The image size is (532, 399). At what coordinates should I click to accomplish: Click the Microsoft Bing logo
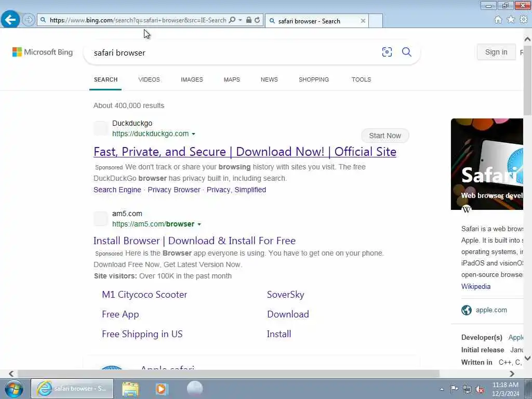pyautogui.click(x=43, y=52)
